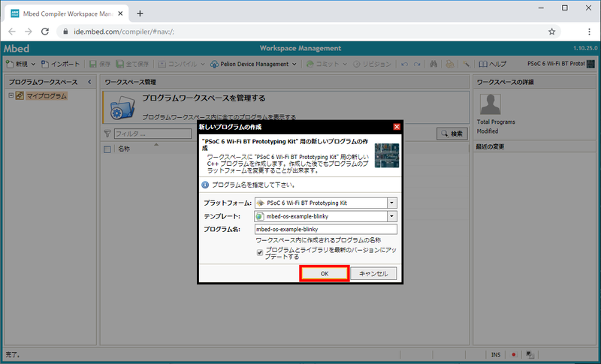This screenshot has width=601, height=364.
Task: Click the browser back arrow
Action: coord(12,32)
